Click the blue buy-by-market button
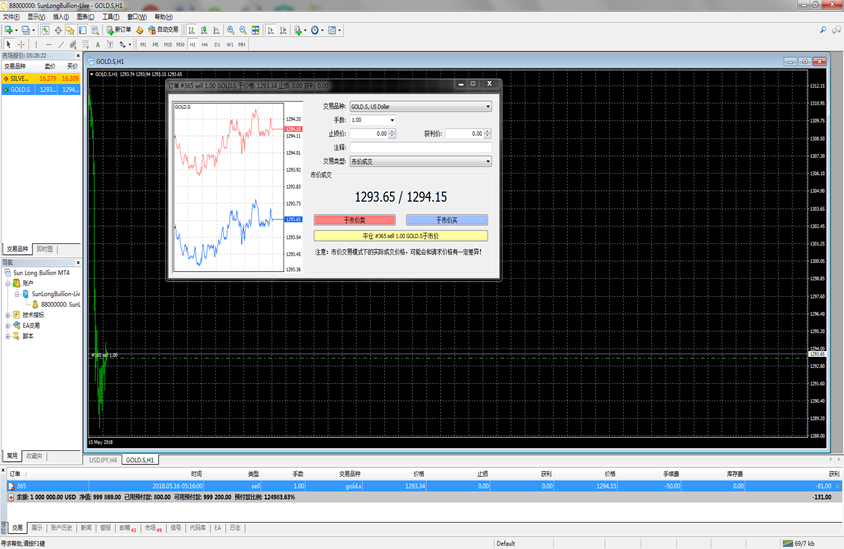This screenshot has height=549, width=844. point(446,220)
